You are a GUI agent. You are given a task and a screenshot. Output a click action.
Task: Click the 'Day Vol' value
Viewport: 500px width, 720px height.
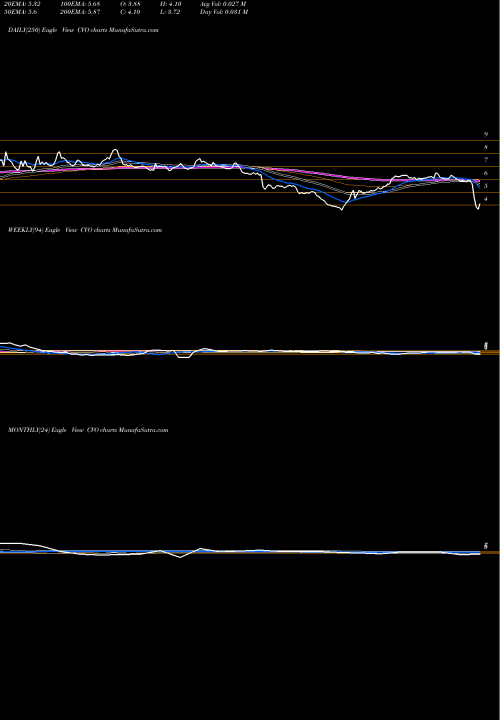tap(224, 12)
